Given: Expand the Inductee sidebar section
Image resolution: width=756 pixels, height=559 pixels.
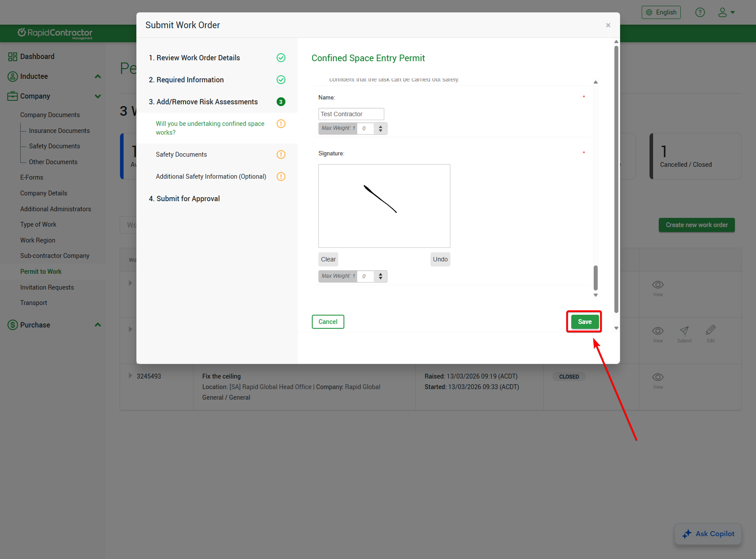Looking at the screenshot, I should coord(98,77).
